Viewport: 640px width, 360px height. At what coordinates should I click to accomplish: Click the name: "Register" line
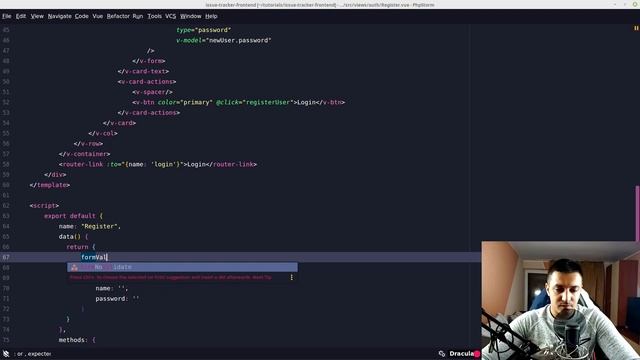pyautogui.click(x=90, y=226)
